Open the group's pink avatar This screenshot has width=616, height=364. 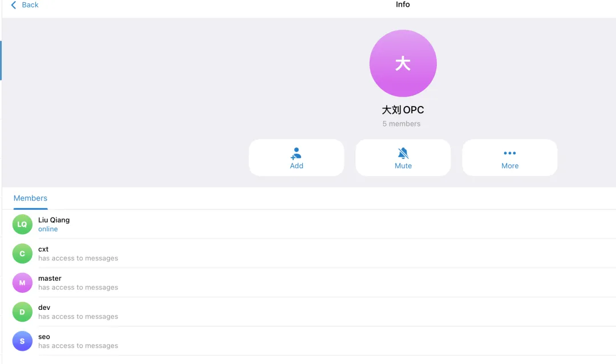point(403,63)
